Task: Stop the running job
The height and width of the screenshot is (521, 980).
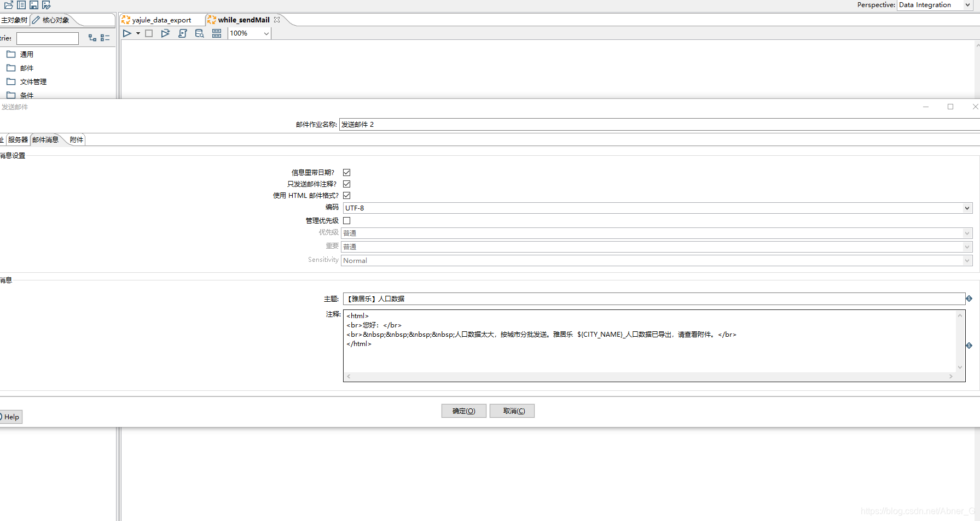Action: point(149,33)
